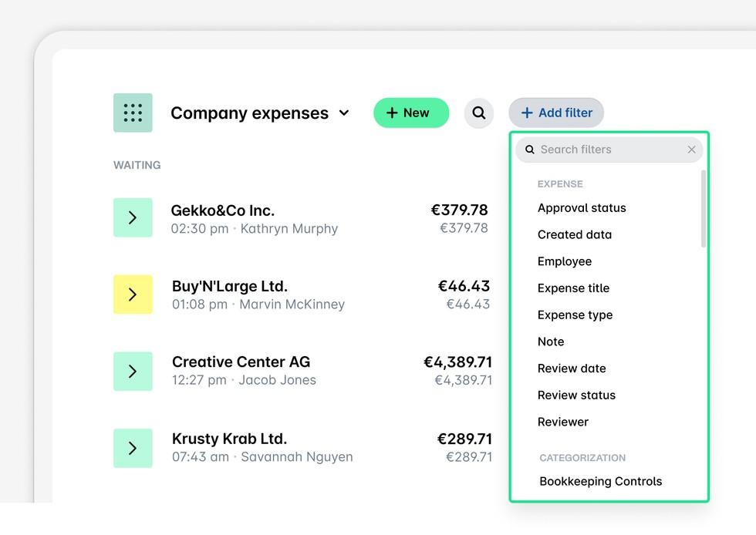The image size is (756, 535).
Task: Open search using the magnifier icon
Action: (479, 113)
